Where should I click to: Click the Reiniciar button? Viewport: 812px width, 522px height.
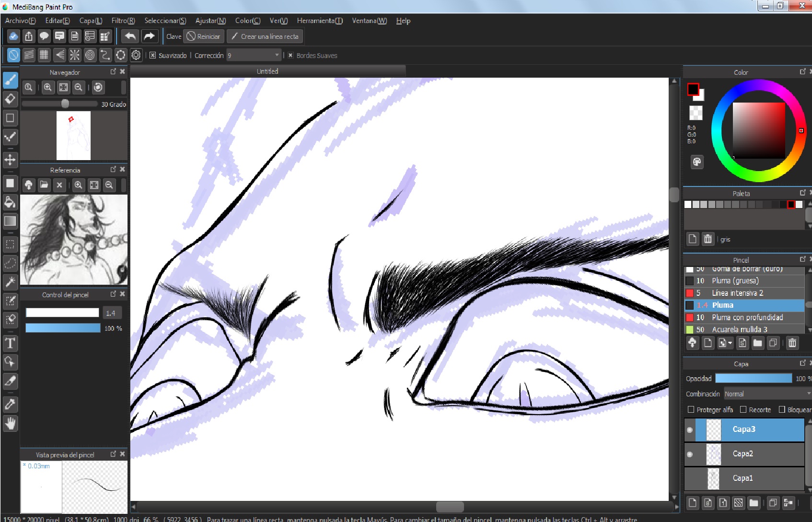click(x=203, y=36)
